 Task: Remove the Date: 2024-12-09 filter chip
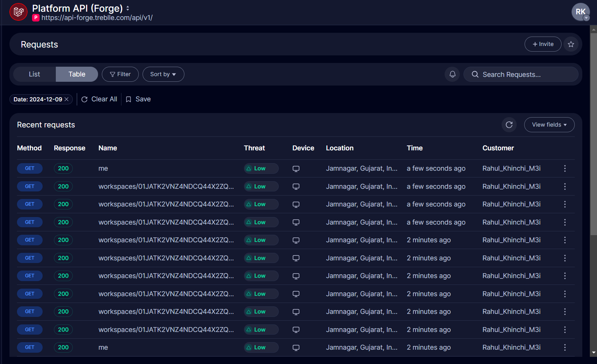tap(67, 99)
